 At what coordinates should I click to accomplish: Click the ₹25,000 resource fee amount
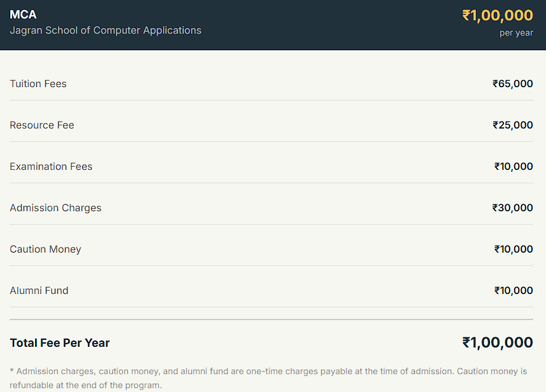click(x=513, y=125)
